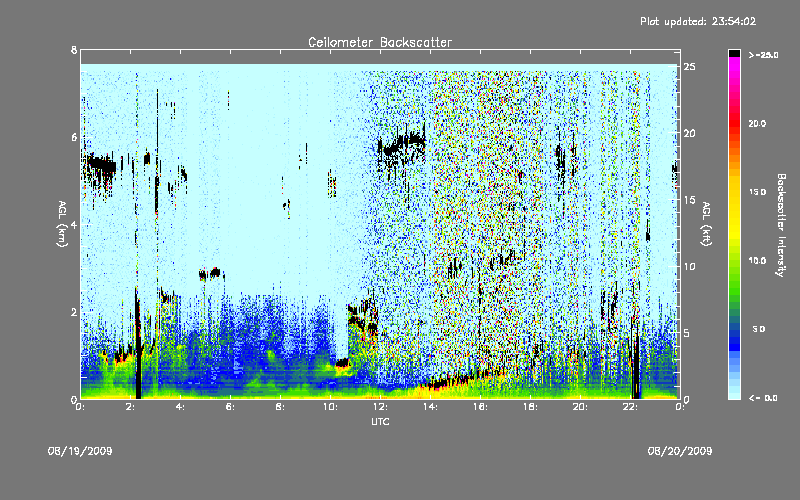Image resolution: width=800 pixels, height=500 pixels.
Task: Click the '10:' UTC time tick
Action: tap(330, 407)
